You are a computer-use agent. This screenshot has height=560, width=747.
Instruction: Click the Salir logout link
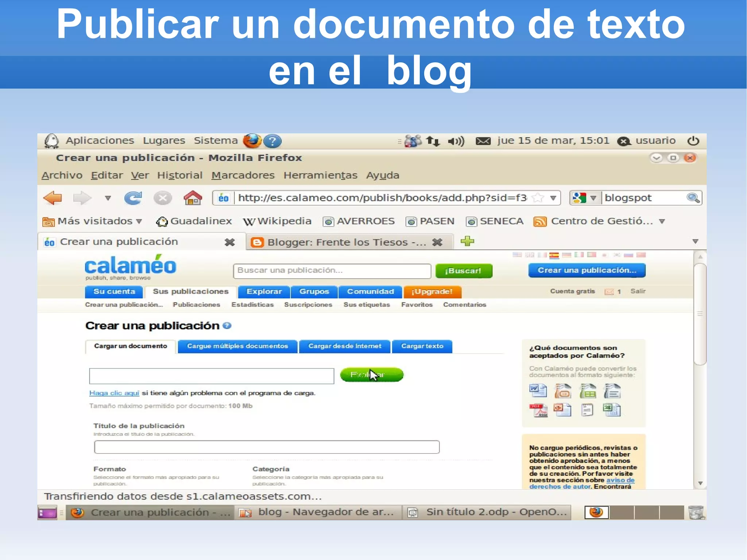[x=638, y=291]
